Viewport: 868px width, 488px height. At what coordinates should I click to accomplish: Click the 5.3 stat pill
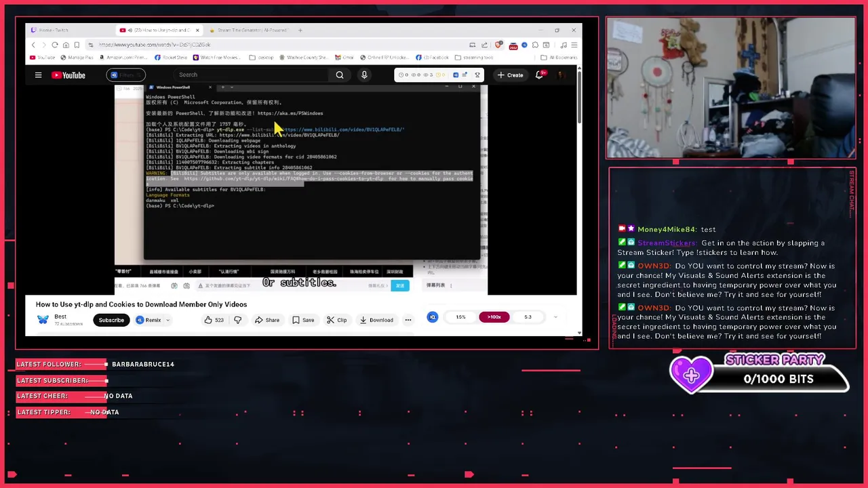[x=528, y=317]
